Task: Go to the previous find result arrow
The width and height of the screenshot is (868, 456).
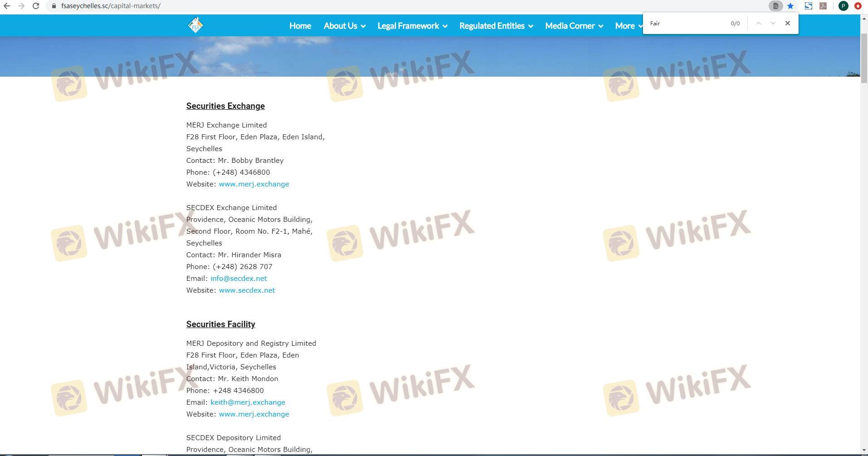Action: coord(758,23)
